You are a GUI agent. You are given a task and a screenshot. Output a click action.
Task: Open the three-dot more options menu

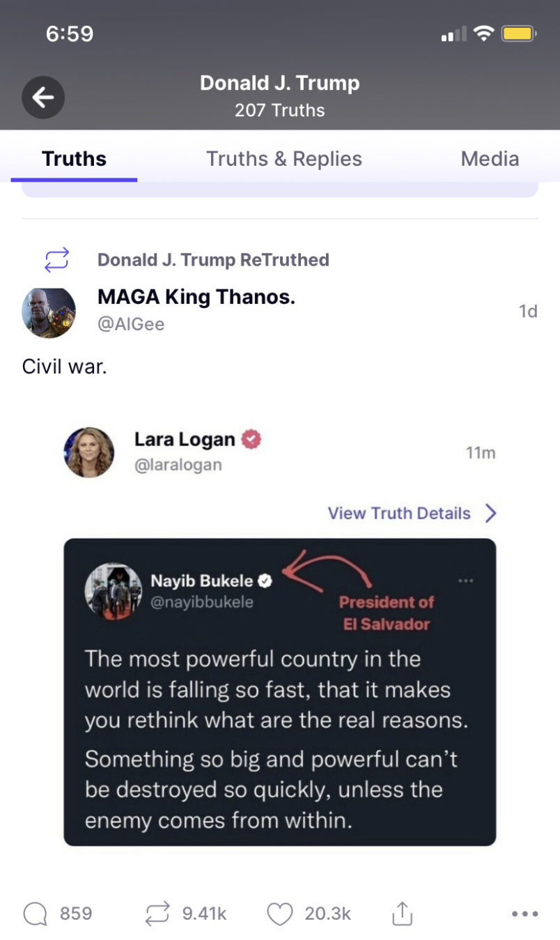point(524,914)
